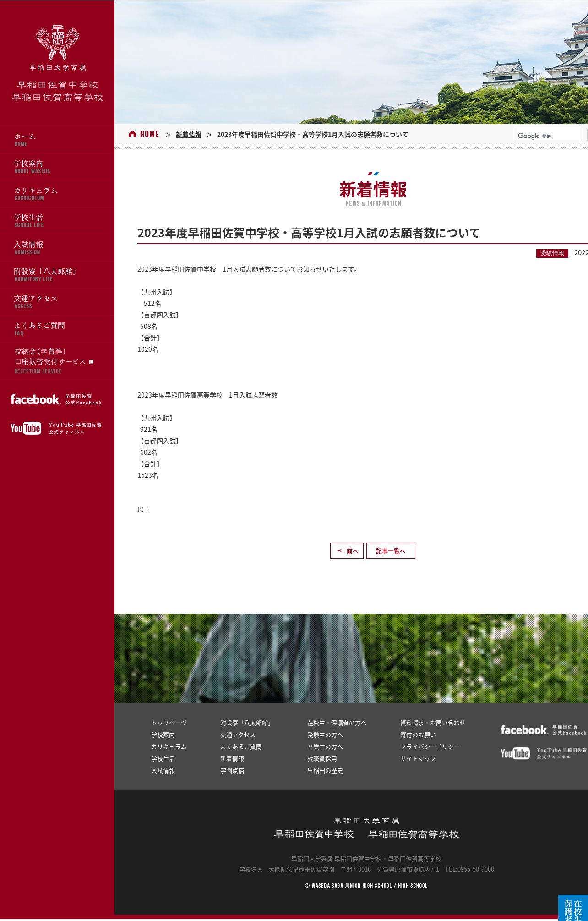The height and width of the screenshot is (921, 588).
Task: Click the external link icon beside 口座振替受付サービス
Action: [x=91, y=362]
